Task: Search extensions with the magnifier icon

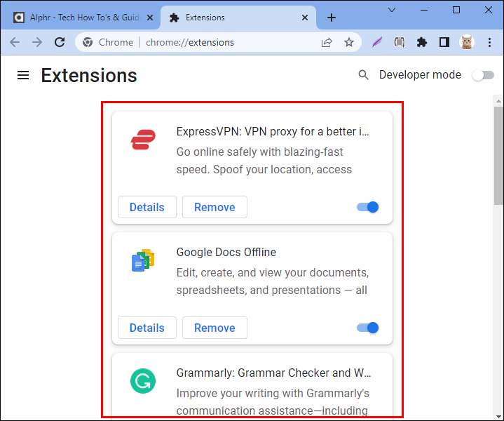Action: pos(363,75)
